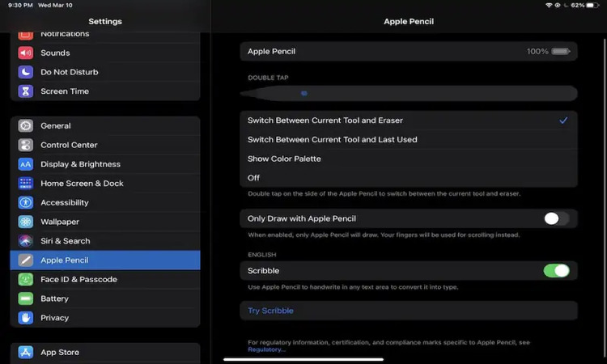Tap the Control Center icon
Screen dimensions: 607x364
pyautogui.click(x=26, y=145)
